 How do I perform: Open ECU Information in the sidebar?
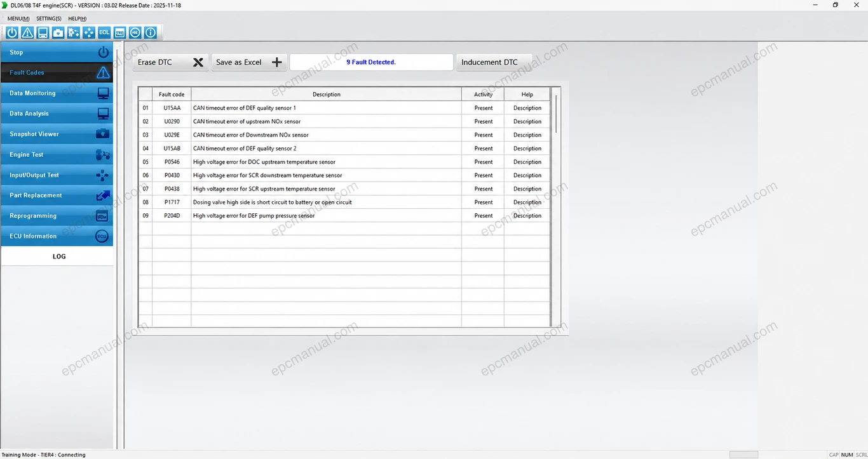[57, 236]
